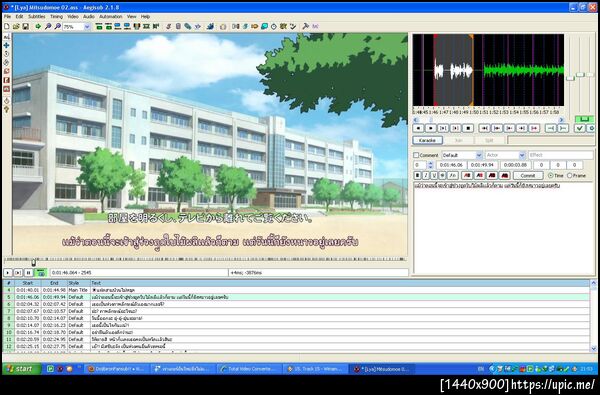Click the New subtitles icon
The image size is (600, 395).
point(7,26)
